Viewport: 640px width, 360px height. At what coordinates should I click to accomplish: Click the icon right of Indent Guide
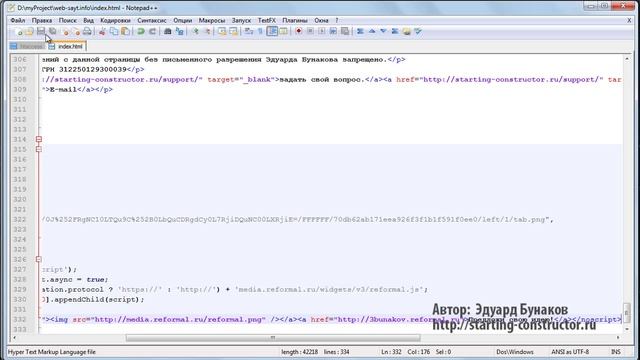(284, 31)
